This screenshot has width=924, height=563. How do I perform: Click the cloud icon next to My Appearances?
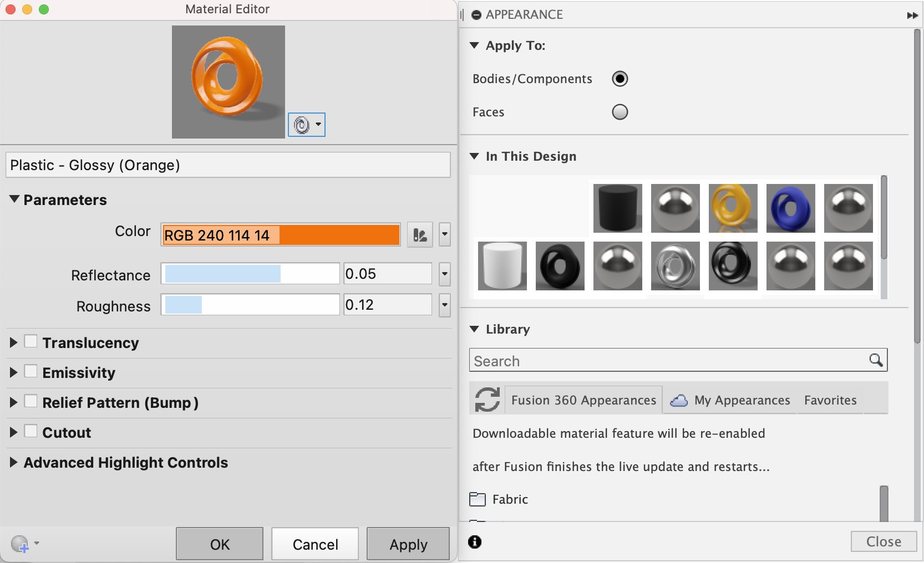click(x=678, y=400)
